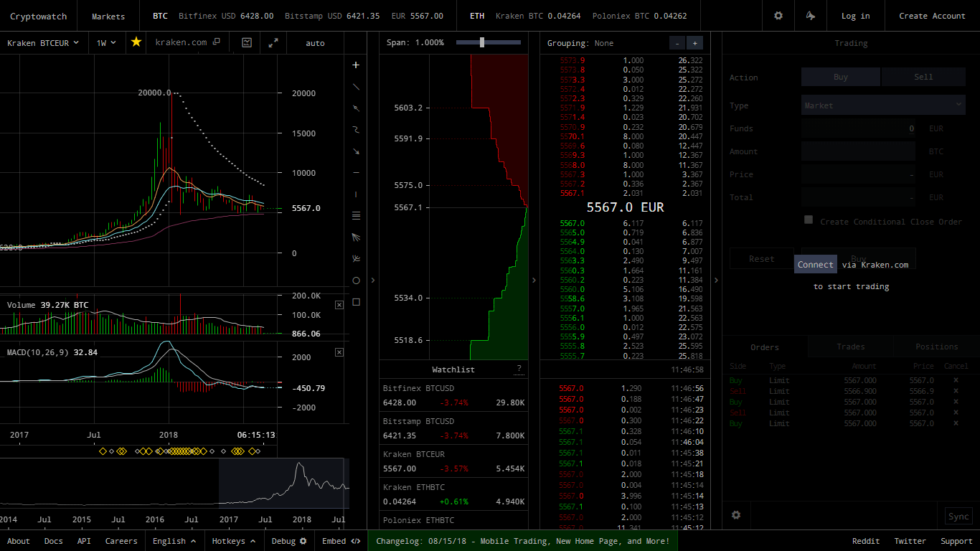Open chart analysis indicators icon
This screenshot has width=980, height=551.
point(247,42)
